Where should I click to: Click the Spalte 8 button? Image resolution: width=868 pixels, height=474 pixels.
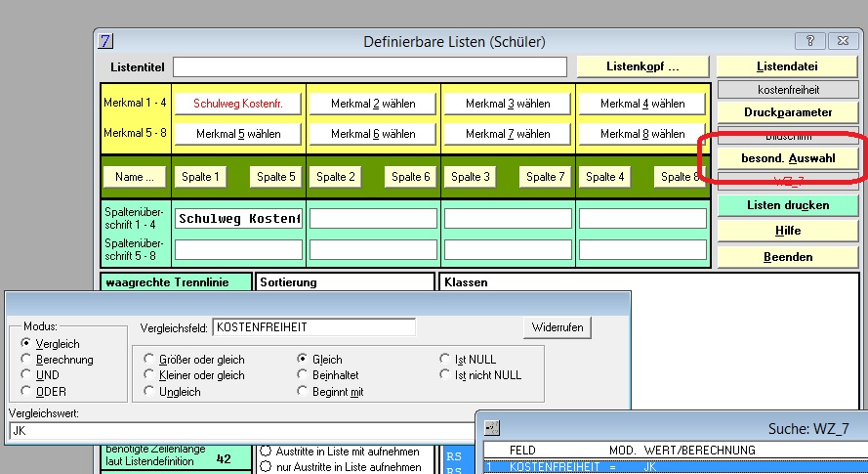tap(680, 177)
